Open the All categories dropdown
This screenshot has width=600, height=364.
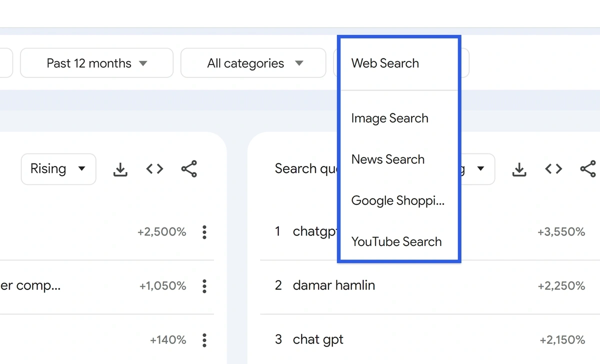click(253, 63)
